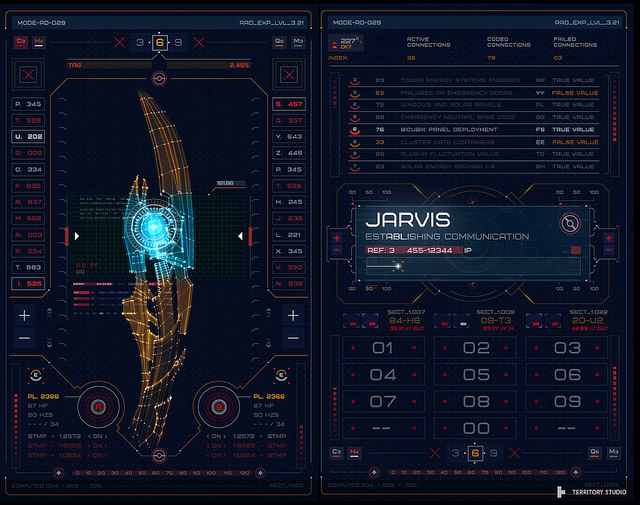Image resolution: width=640 pixels, height=505 pixels.
Task: Click the left minus zoom button
Action: coord(24,338)
